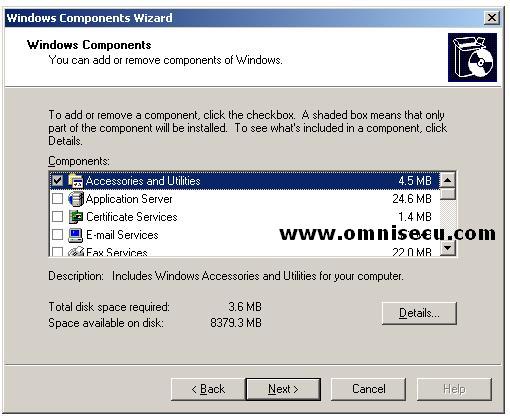Click the 8379.3 MB available space value
The image size is (510, 417).
pos(236,323)
